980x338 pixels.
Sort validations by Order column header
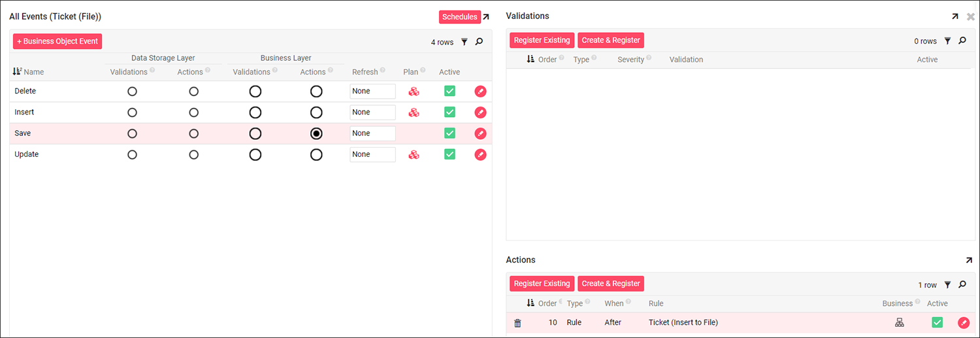click(547, 59)
